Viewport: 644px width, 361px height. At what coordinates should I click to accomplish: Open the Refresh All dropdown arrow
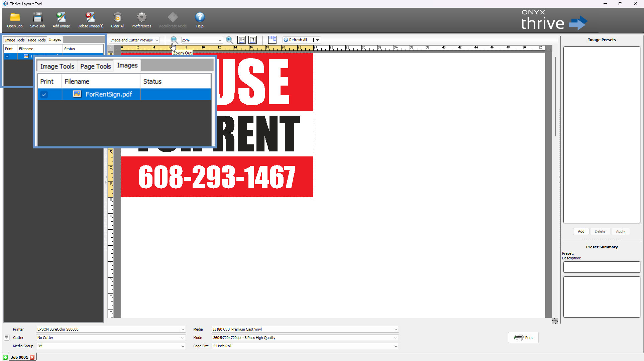317,40
